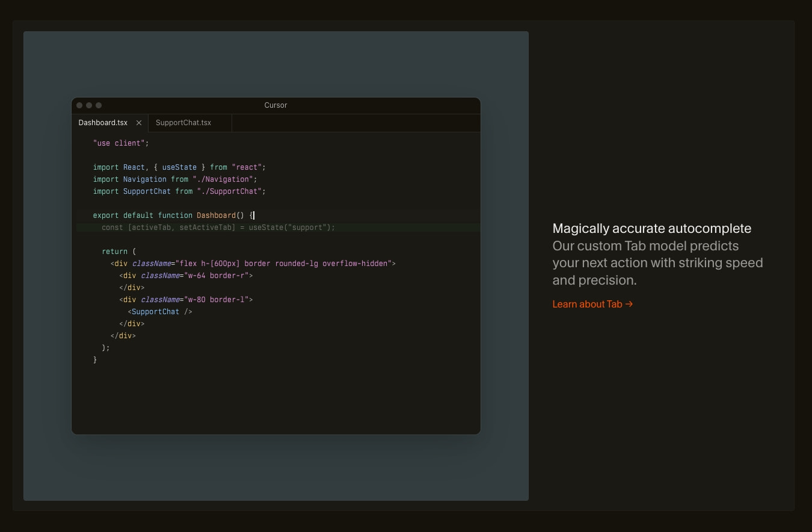Screen dimensions: 812x532
Task: Follow the Learn about Tab link
Action: pyautogui.click(x=592, y=304)
